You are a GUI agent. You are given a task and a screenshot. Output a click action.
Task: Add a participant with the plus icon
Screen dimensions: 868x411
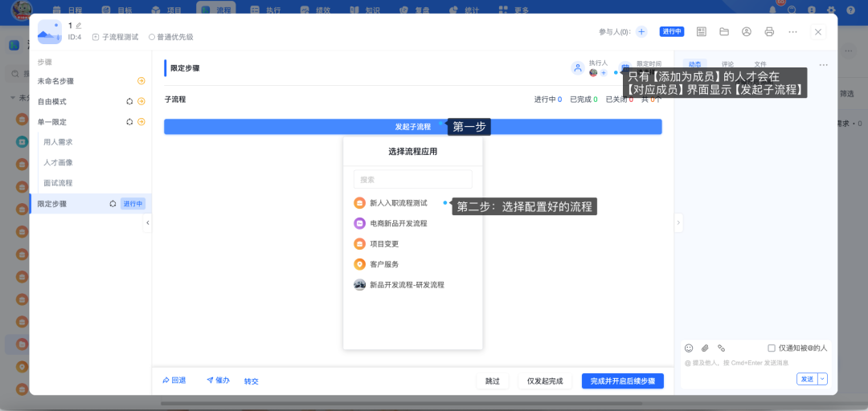[641, 31]
